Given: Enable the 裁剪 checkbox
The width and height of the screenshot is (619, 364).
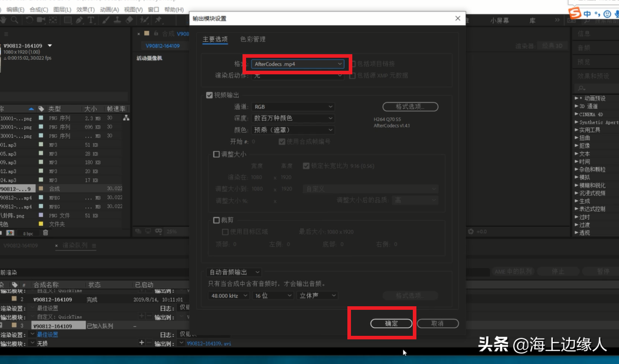Looking at the screenshot, I should pyautogui.click(x=216, y=219).
